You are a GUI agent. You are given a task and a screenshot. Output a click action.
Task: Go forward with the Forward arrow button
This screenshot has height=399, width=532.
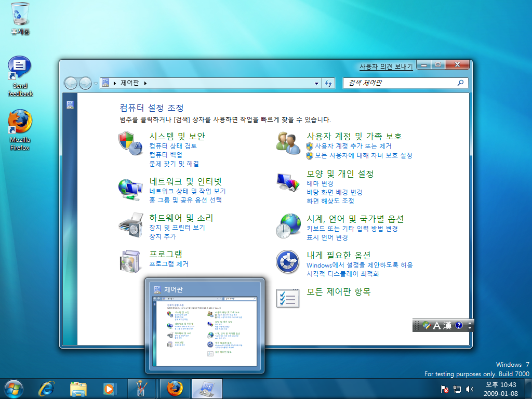click(85, 83)
